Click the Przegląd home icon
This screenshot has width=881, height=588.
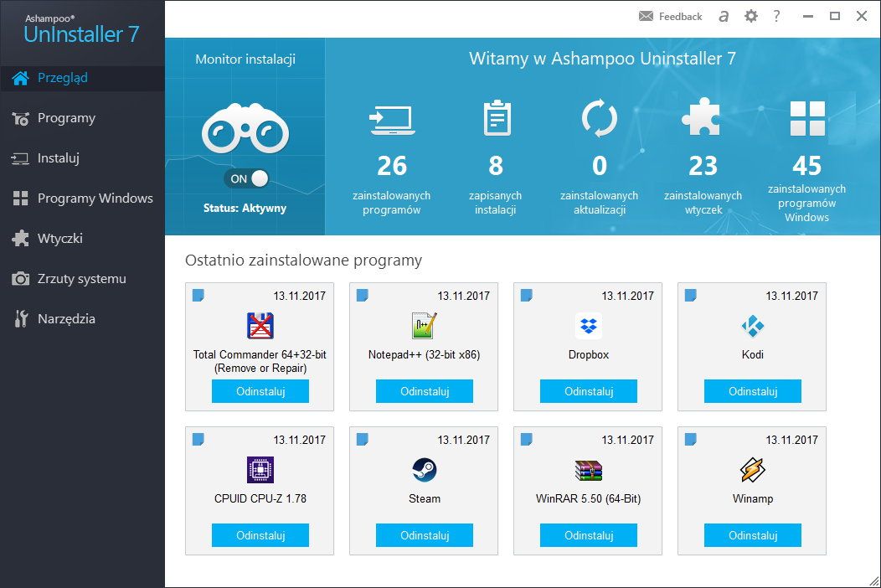pyautogui.click(x=20, y=78)
